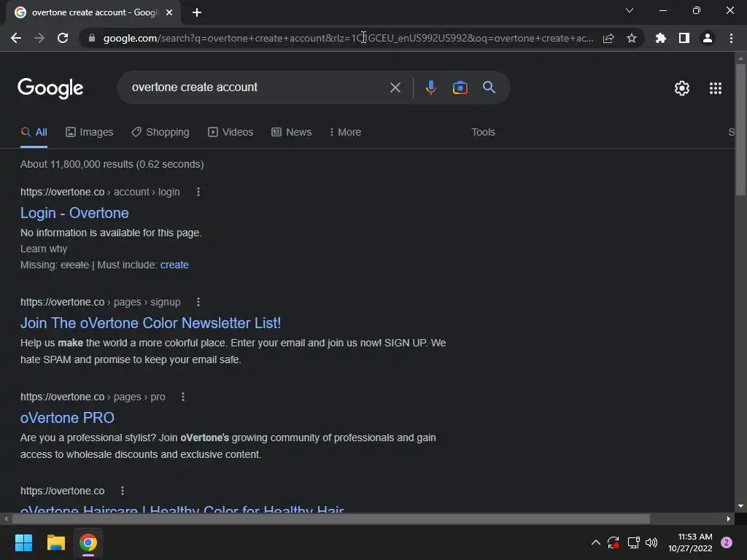Open a new browser tab
Image resolution: width=747 pixels, height=560 pixels.
tap(197, 12)
